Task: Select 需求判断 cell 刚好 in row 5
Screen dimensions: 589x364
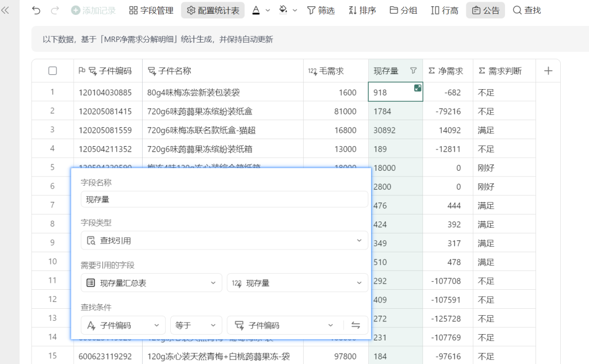Action: (504, 168)
